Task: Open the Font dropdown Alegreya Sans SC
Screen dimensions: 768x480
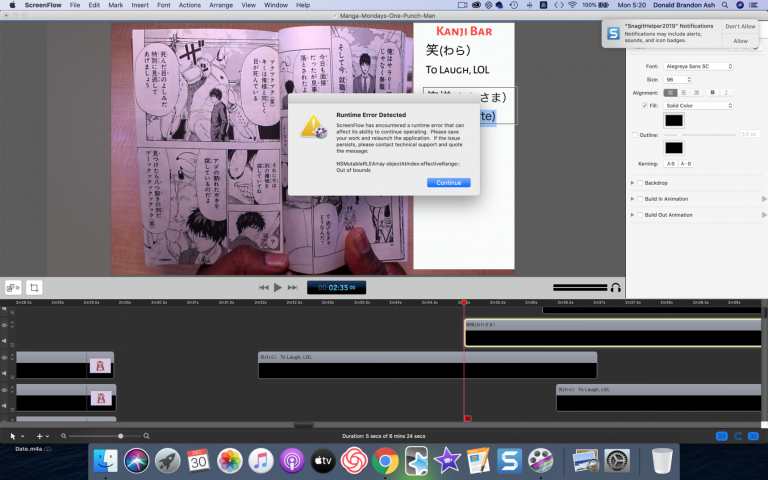Action: pos(698,66)
